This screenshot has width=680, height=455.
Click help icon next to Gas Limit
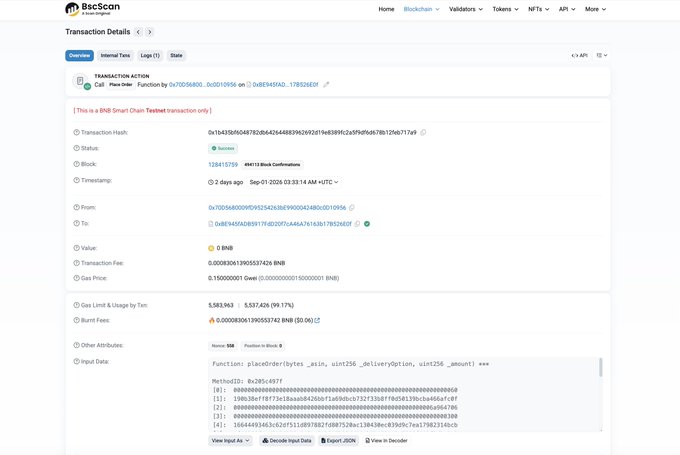(76, 305)
